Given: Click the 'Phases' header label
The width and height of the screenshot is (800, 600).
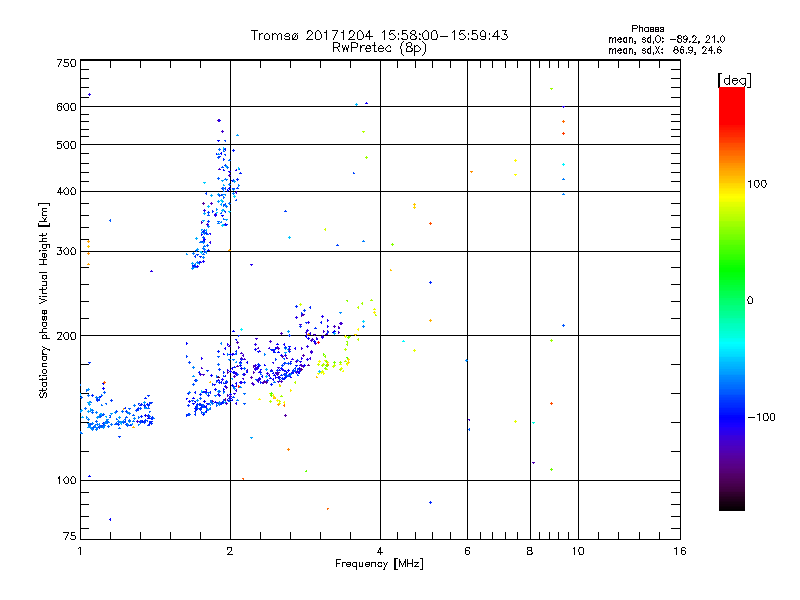Looking at the screenshot, I should [647, 29].
